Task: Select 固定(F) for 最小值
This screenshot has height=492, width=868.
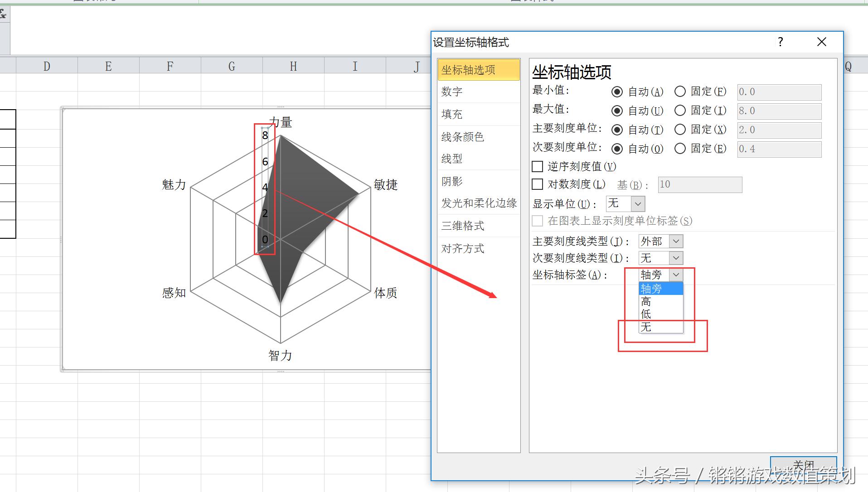Action: tap(680, 92)
